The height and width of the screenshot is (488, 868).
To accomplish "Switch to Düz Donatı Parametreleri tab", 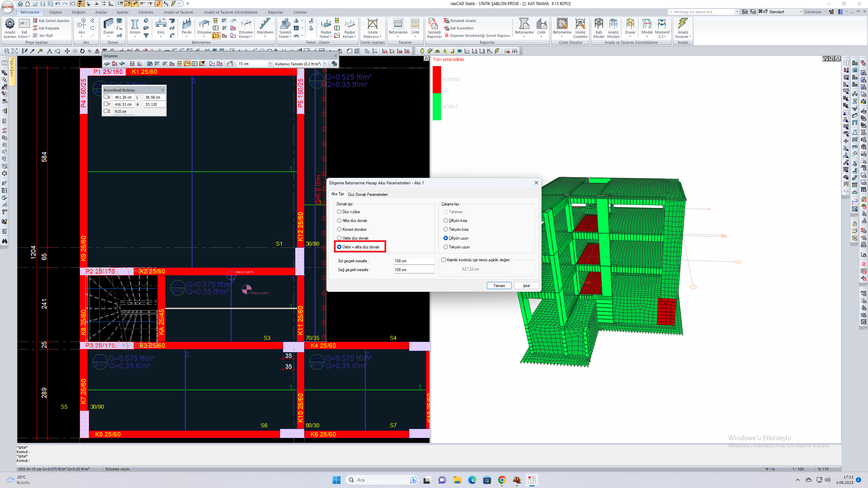I will click(x=368, y=194).
